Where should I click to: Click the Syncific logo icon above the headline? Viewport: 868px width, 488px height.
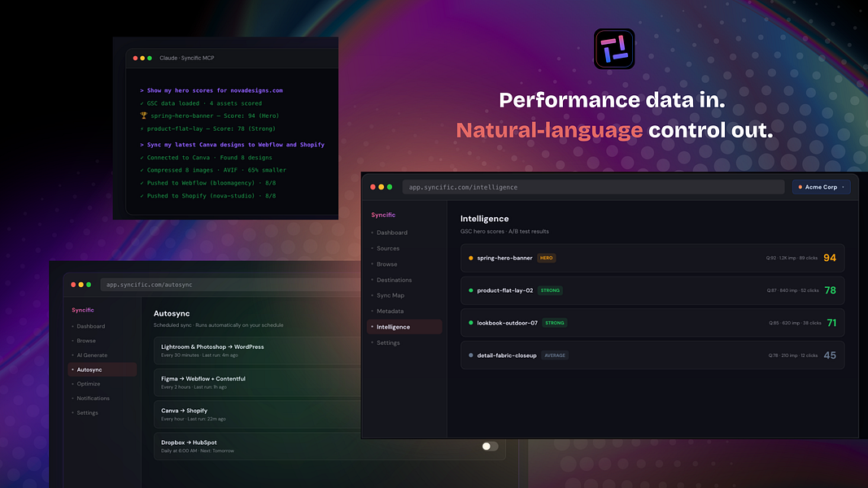pyautogui.click(x=614, y=50)
